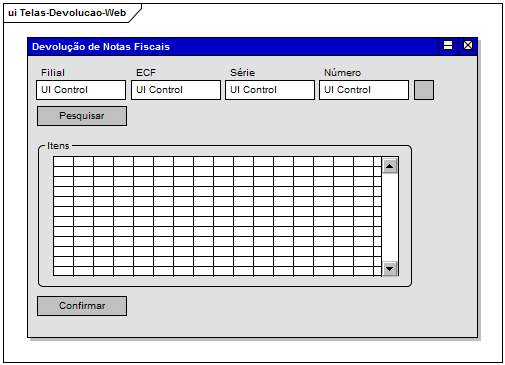Click the small gray button beside Número
Viewport: 505px width, 365px height.
click(424, 90)
